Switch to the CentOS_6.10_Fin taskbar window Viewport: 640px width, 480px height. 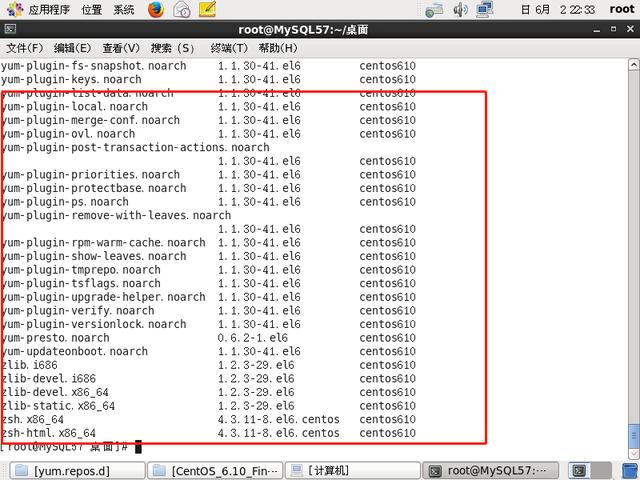[215, 471]
